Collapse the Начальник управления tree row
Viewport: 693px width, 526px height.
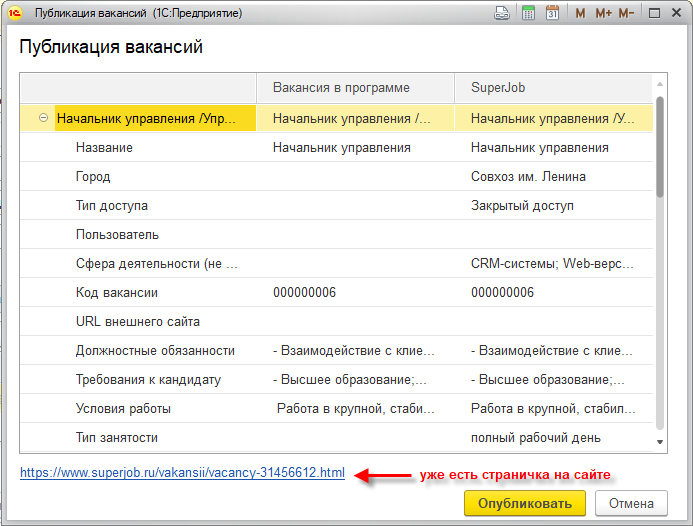43,118
